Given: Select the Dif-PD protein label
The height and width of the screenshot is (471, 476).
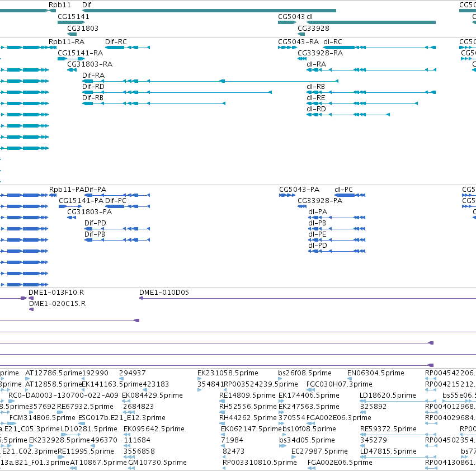Looking at the screenshot, I should click(95, 223).
